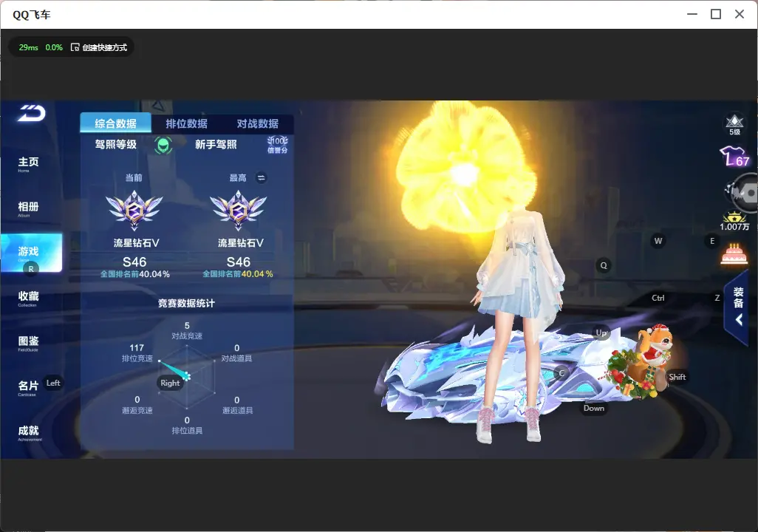
Task: Click the 29ms latency indicator
Action: coord(29,47)
